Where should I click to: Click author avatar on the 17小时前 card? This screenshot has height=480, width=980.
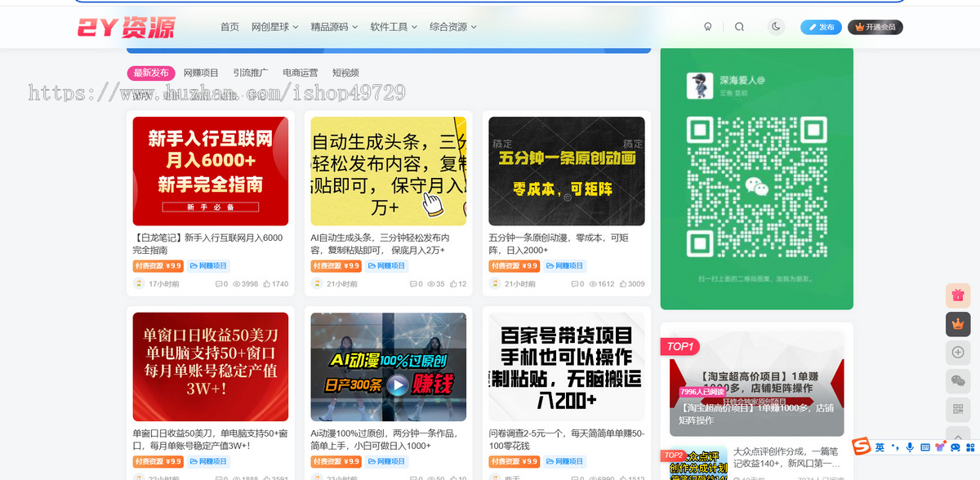pos(139,284)
